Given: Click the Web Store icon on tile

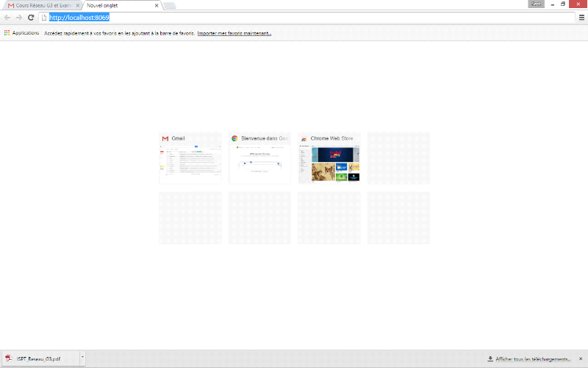Looking at the screenshot, I should coord(304,138).
